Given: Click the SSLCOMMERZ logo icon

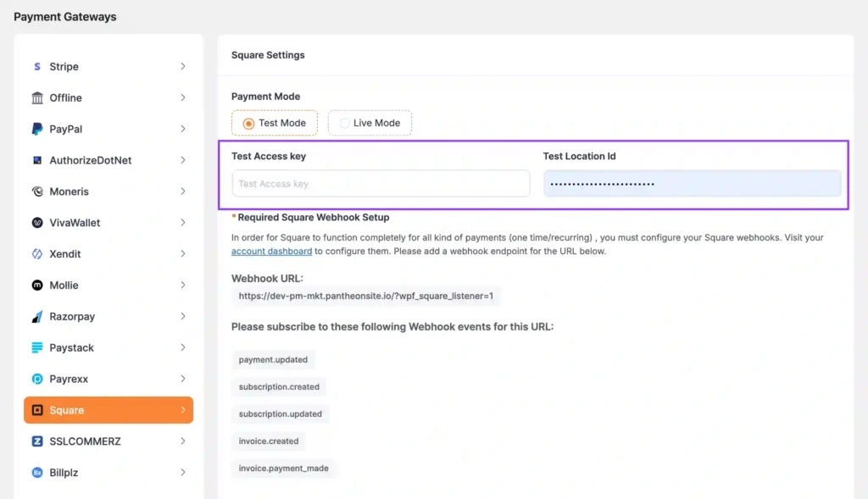Looking at the screenshot, I should [37, 441].
